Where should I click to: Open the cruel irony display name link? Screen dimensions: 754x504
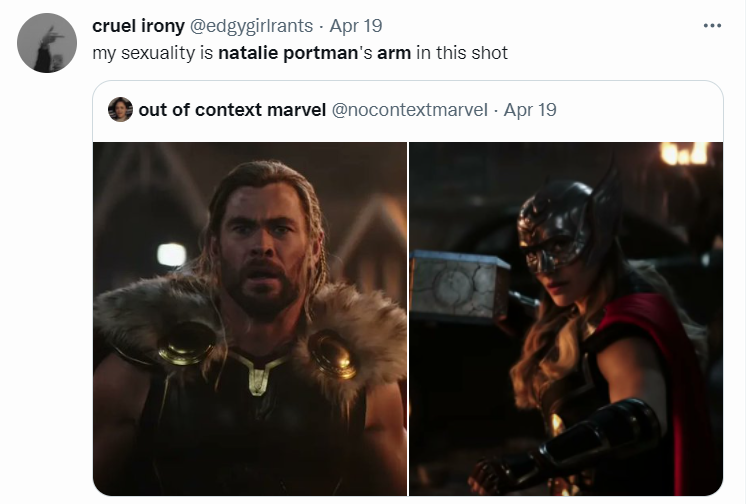[x=138, y=26]
